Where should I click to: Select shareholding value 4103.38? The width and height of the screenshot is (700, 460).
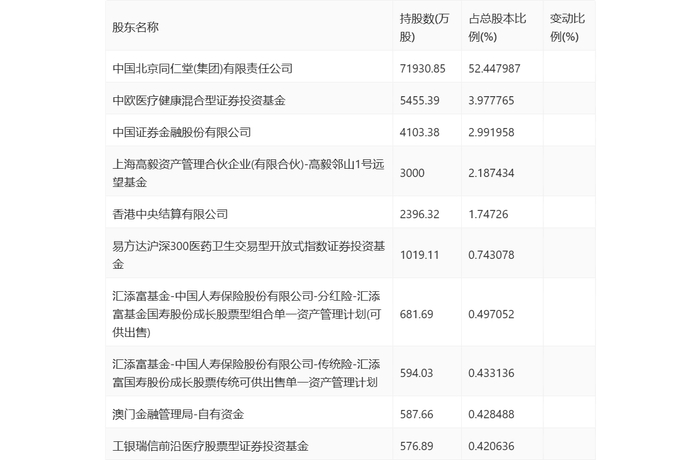420,132
